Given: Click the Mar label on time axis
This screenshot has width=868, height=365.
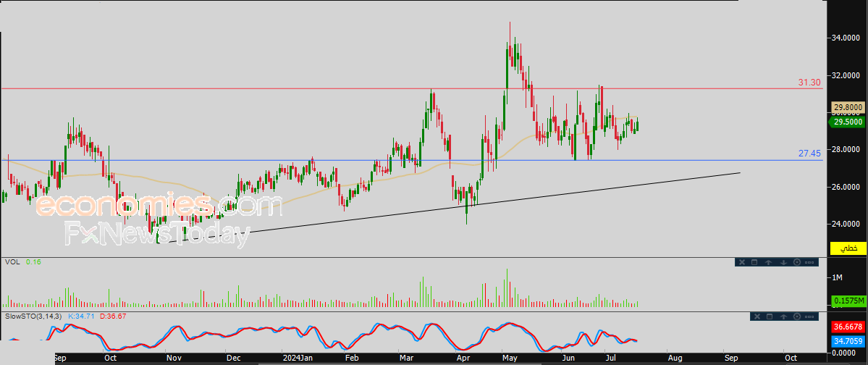Looking at the screenshot, I should pos(406,358).
